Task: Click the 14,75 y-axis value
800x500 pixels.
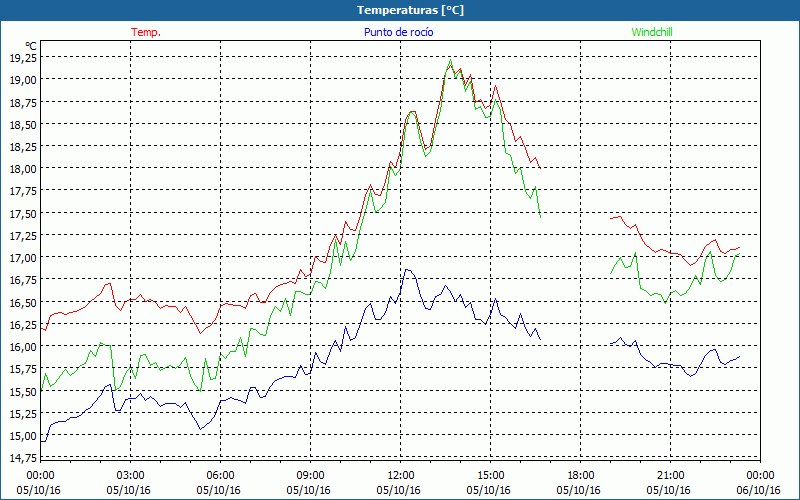Action: (23, 458)
